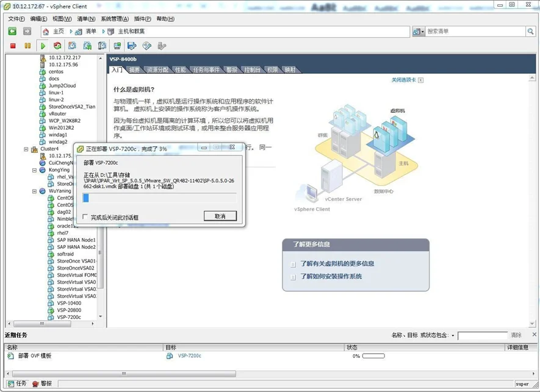540x392 pixels.
Task: Click the reset virtual machine icon
Action: (x=57, y=46)
